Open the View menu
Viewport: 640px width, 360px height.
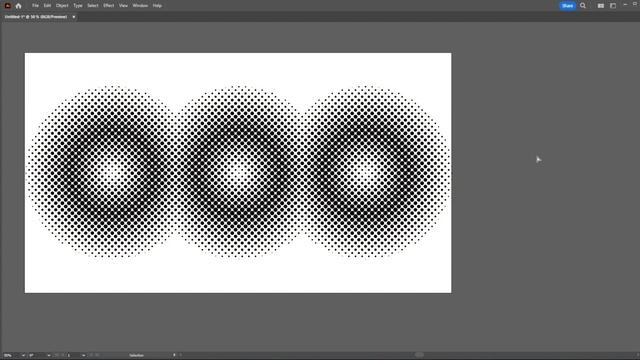point(123,6)
